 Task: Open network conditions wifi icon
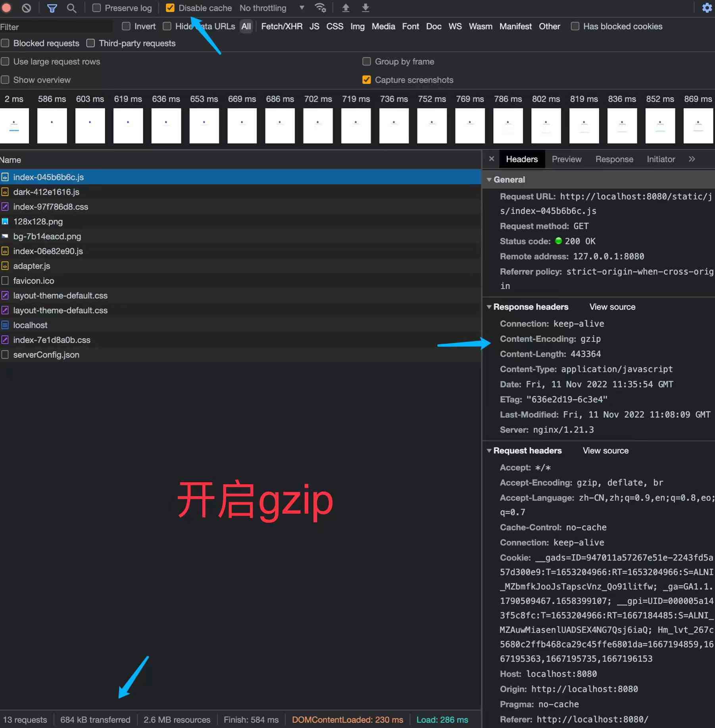tap(320, 8)
